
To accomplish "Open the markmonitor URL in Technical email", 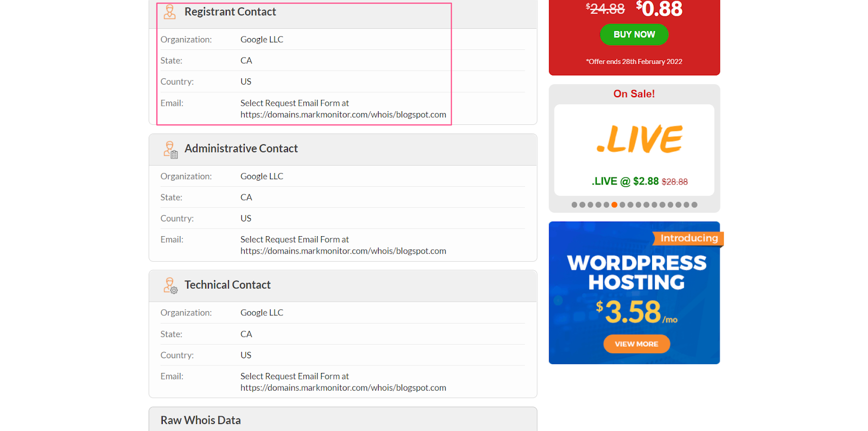I will pos(343,388).
